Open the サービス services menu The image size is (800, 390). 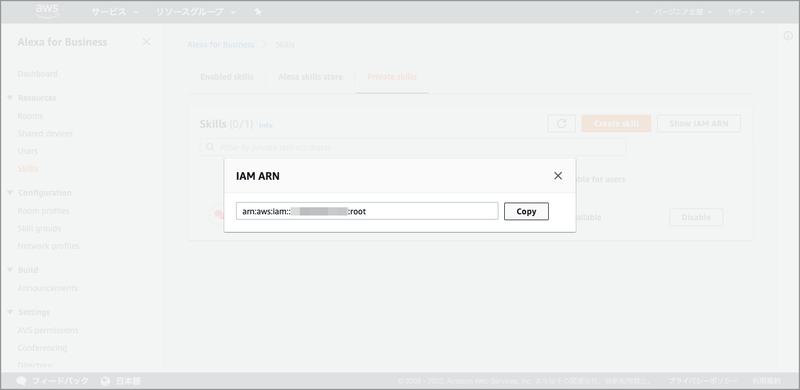(115, 12)
